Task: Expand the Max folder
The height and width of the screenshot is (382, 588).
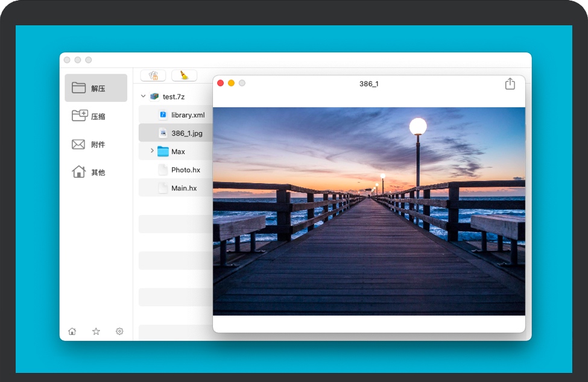Action: tap(152, 151)
